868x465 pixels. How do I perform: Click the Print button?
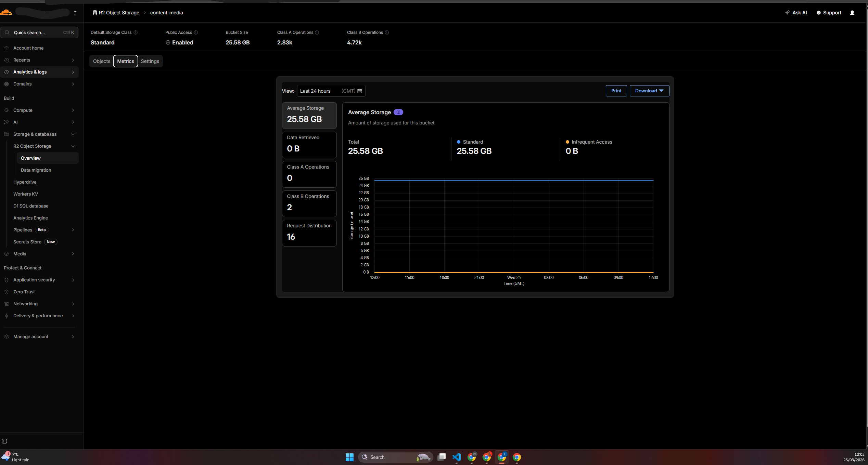click(x=616, y=91)
